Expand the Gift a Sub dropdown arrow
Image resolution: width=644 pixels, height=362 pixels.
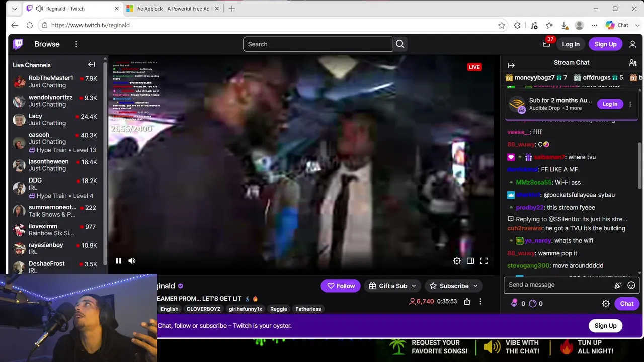414,286
